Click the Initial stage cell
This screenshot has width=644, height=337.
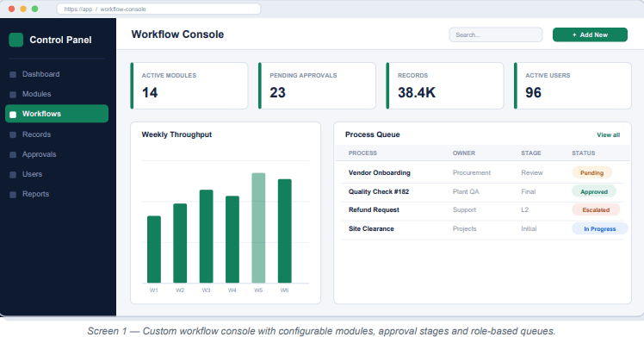pos(529,228)
